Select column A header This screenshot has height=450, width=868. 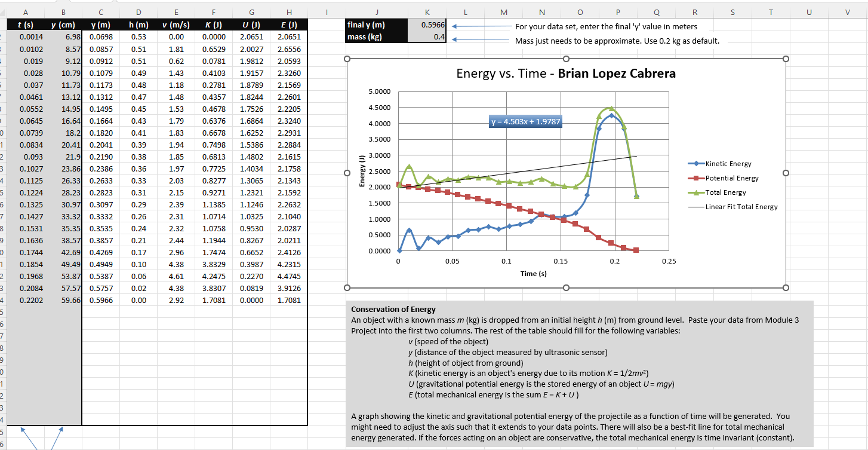[25, 11]
